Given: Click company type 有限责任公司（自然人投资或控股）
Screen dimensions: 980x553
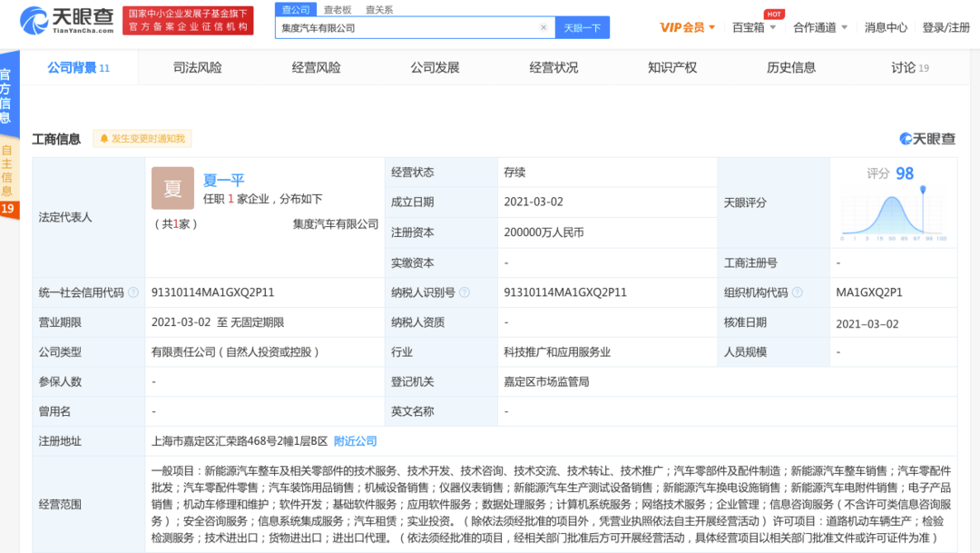Looking at the screenshot, I should [x=236, y=352].
